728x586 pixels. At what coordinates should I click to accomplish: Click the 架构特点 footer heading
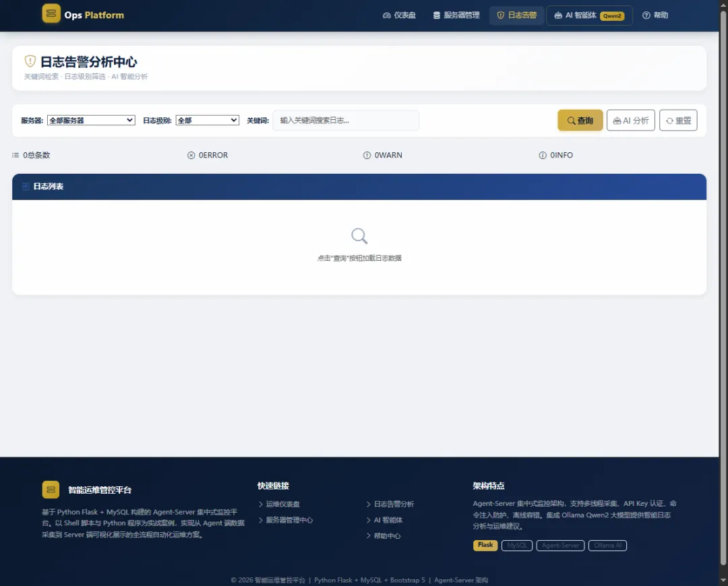[x=489, y=486]
